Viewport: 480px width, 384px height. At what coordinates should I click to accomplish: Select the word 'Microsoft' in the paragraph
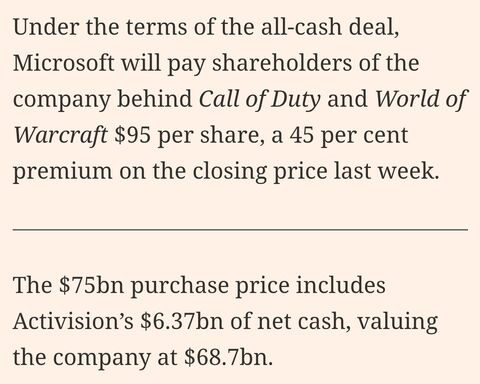[x=64, y=63]
